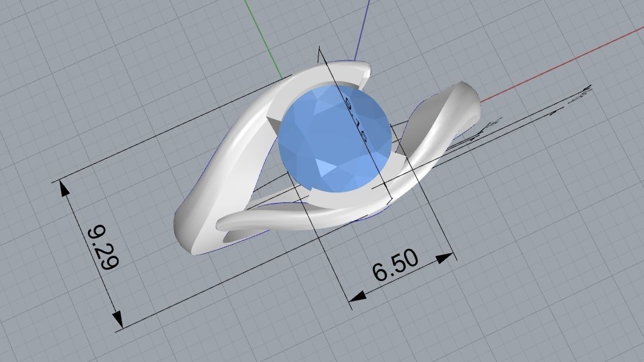The image size is (644, 362).
Task: Select the 6.50 dimension text
Action: pyautogui.click(x=395, y=265)
